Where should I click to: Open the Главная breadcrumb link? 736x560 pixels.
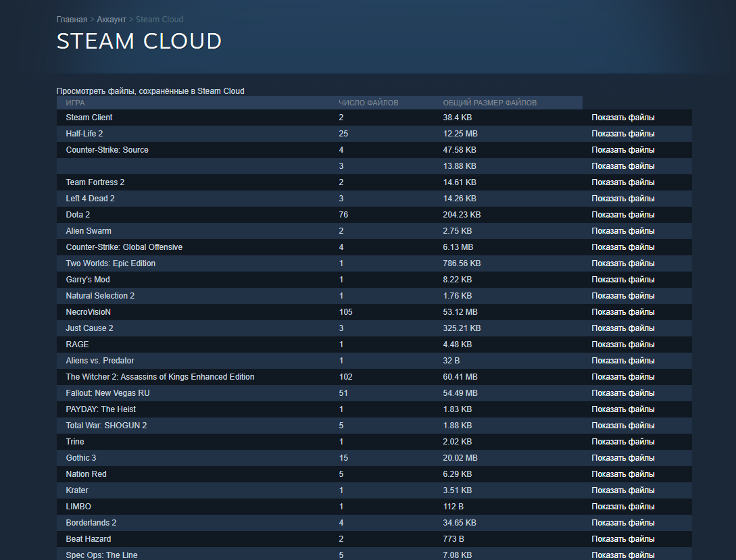(72, 19)
